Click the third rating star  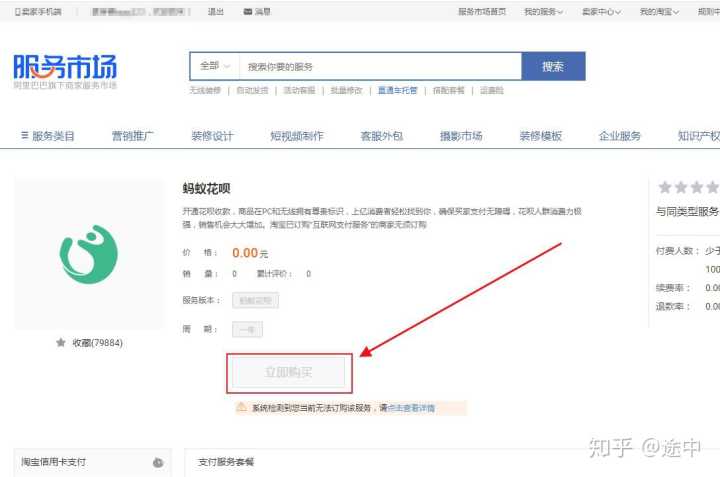click(697, 187)
